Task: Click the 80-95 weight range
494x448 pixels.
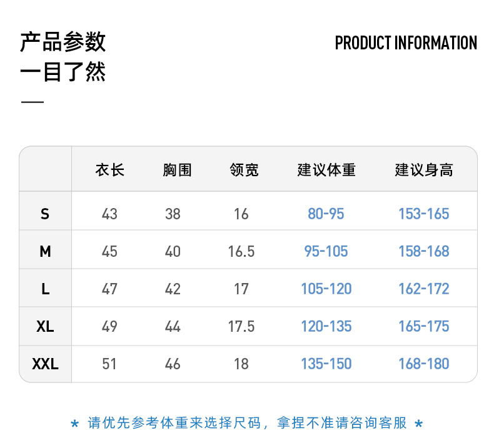Action: coord(326,214)
